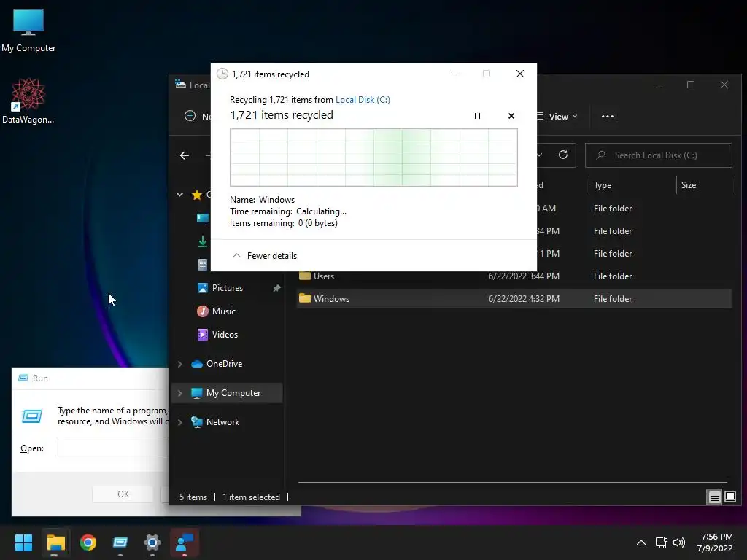Open the Windows Start menu
The width and height of the screenshot is (747, 560).
[23, 542]
